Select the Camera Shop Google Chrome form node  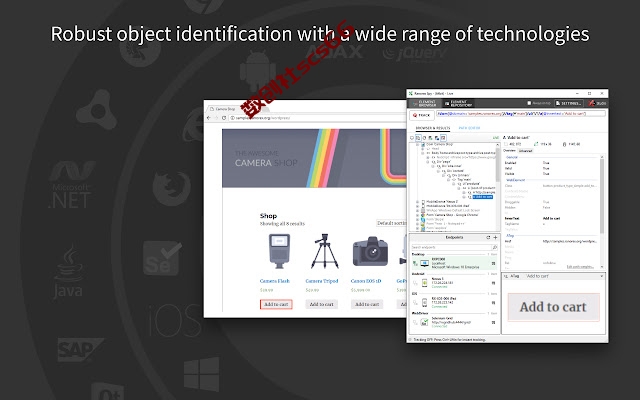pos(452,215)
